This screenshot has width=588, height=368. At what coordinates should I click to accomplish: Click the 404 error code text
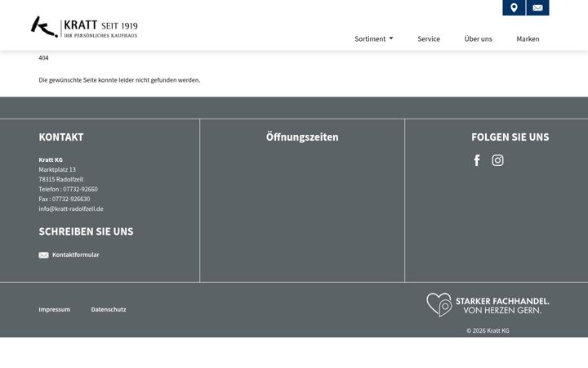pos(43,58)
